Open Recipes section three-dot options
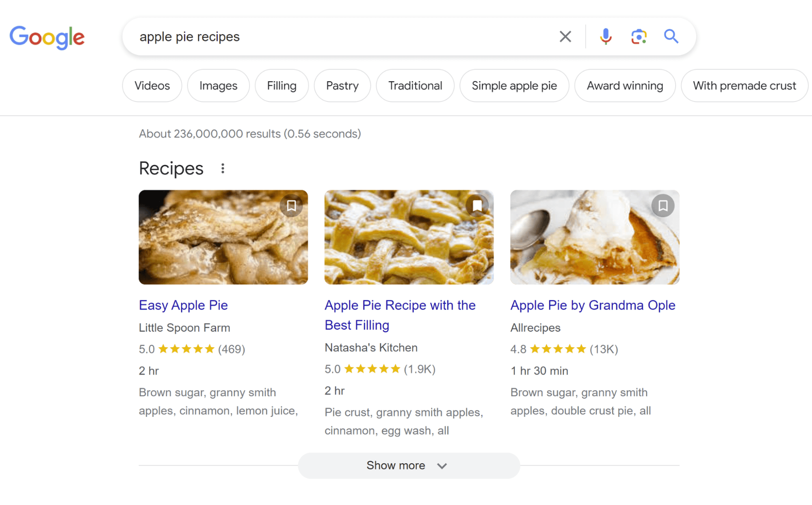 (x=223, y=168)
